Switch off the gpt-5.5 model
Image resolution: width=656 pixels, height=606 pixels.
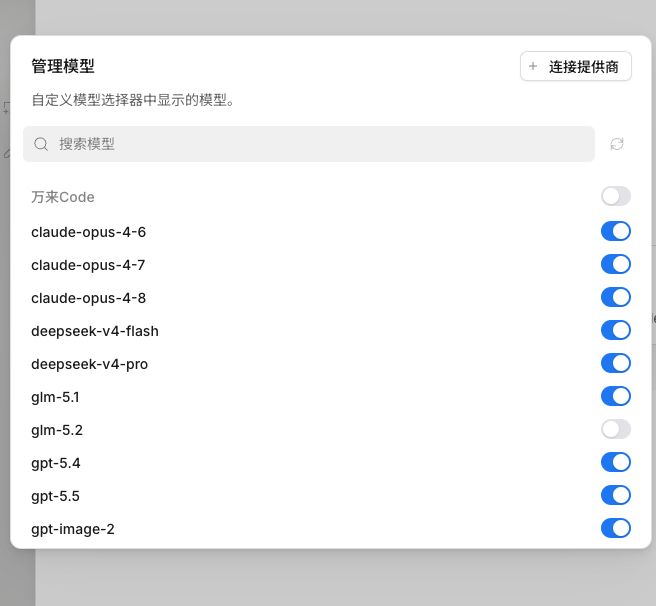[616, 496]
